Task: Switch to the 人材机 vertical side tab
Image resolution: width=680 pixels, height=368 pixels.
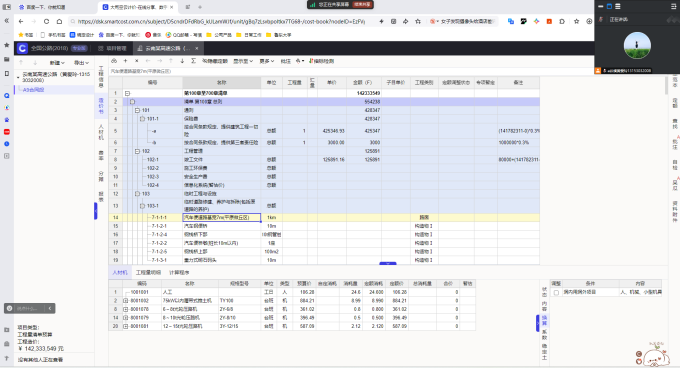Action: 101,132
